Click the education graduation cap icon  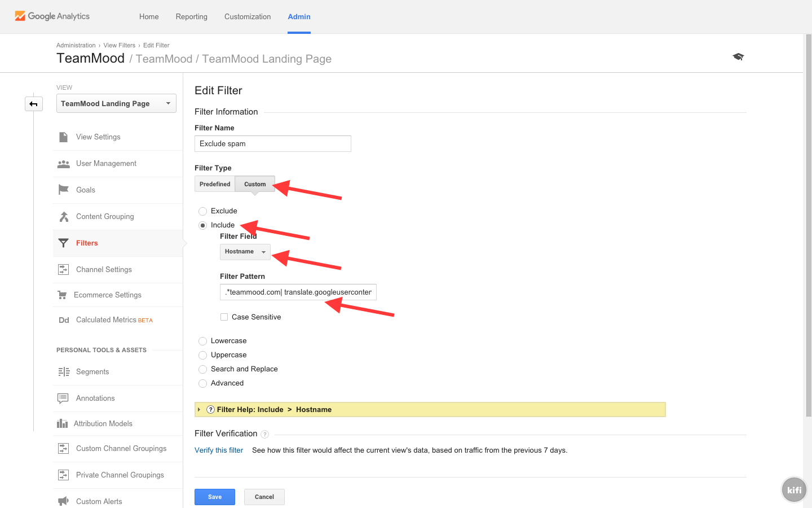coord(738,56)
